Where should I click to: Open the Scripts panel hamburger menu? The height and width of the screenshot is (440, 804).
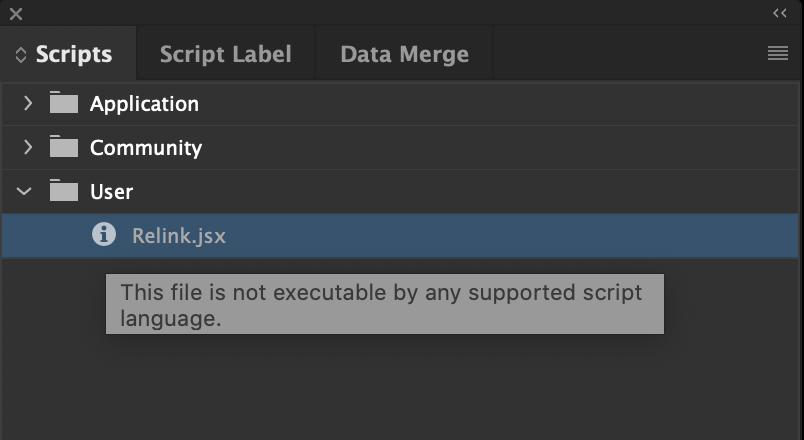point(778,54)
